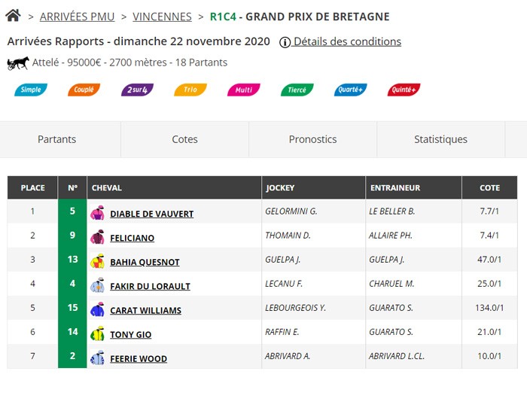The image size is (527, 420).
Task: Click the Simple bet type badge
Action: [x=31, y=90]
